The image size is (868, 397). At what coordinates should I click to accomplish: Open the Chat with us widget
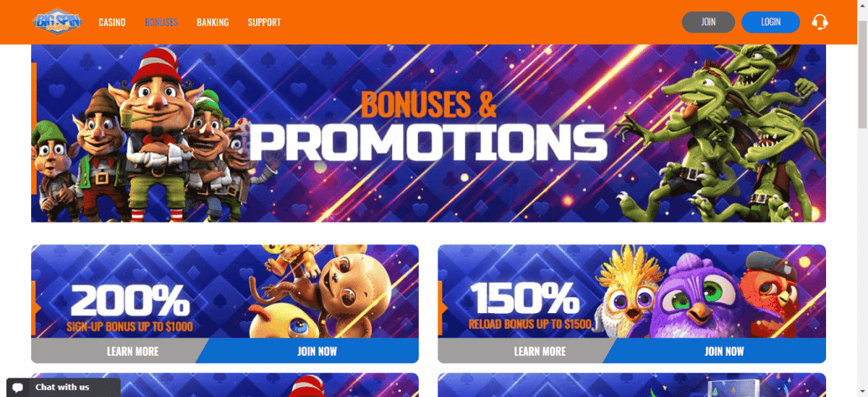(64, 388)
